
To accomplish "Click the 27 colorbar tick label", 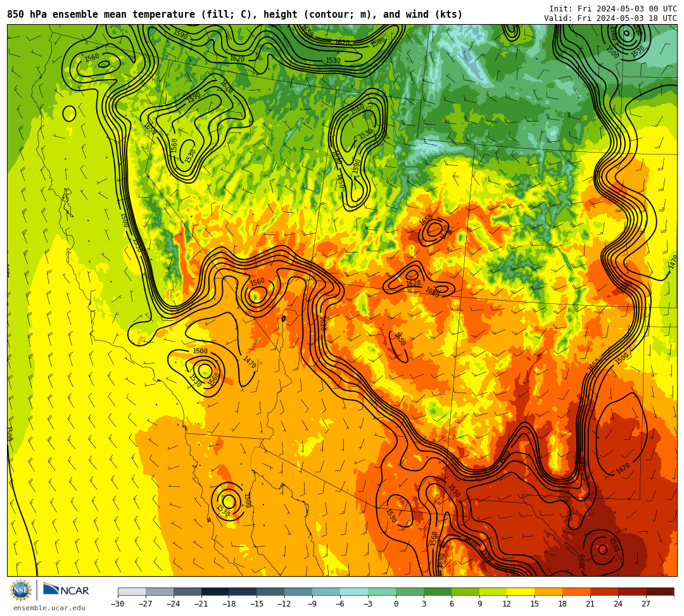I will 646,604.
